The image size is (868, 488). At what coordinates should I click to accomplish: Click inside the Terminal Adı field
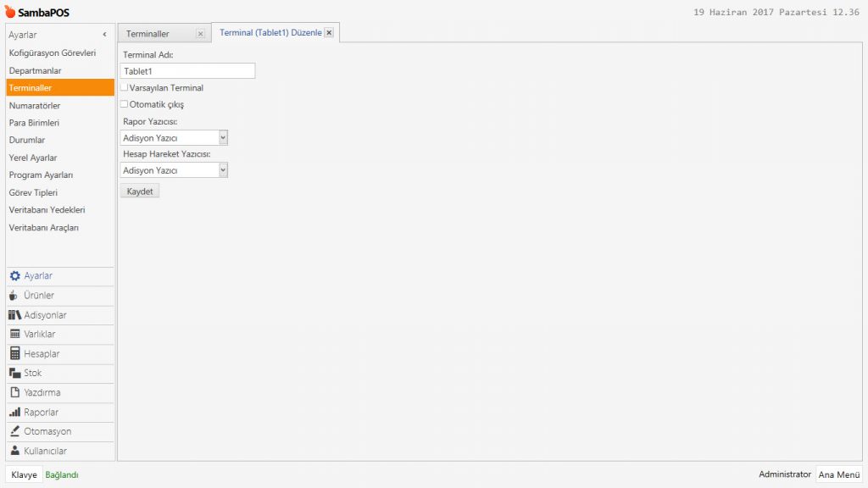tap(186, 70)
